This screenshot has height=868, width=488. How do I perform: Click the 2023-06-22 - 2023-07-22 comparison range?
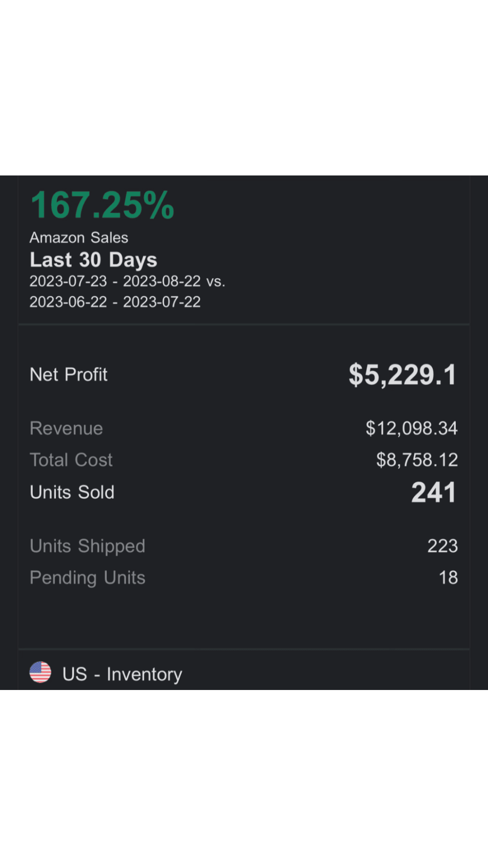click(x=115, y=302)
